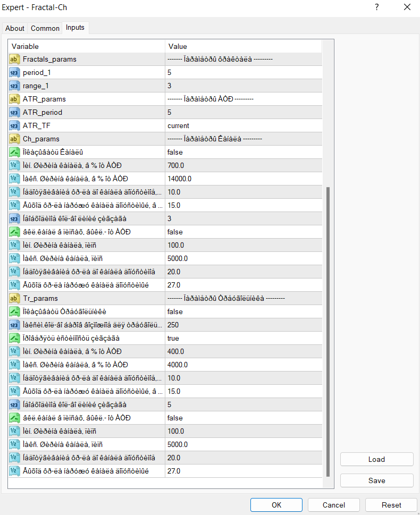Click the string icon beside Fractals_params
The height and width of the screenshot is (515, 420).
tap(15, 59)
